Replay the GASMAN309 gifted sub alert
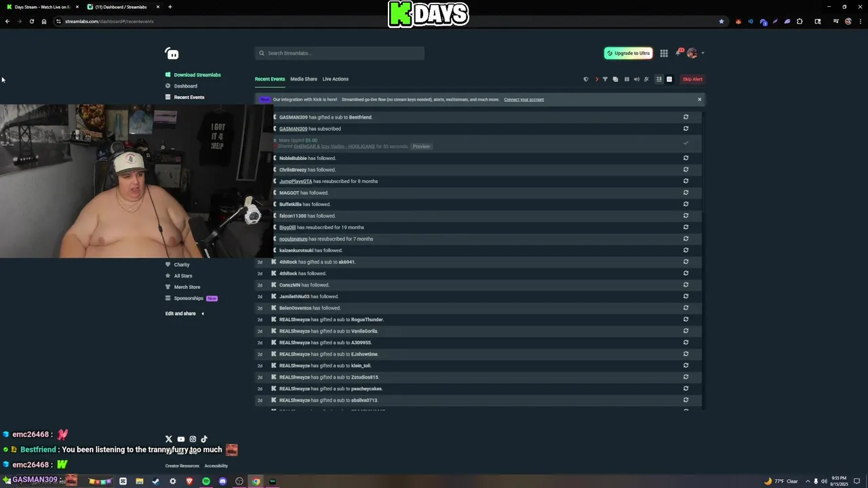The image size is (868, 488). point(686,117)
